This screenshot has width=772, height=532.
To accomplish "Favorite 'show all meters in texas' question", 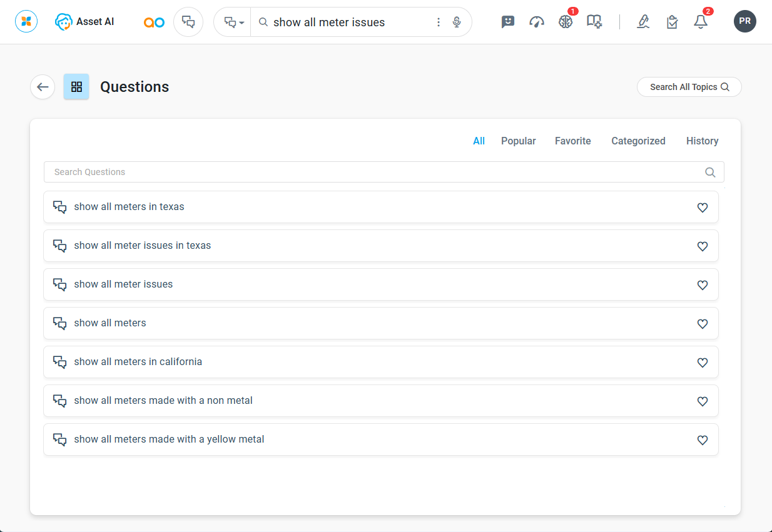I will 703,208.
